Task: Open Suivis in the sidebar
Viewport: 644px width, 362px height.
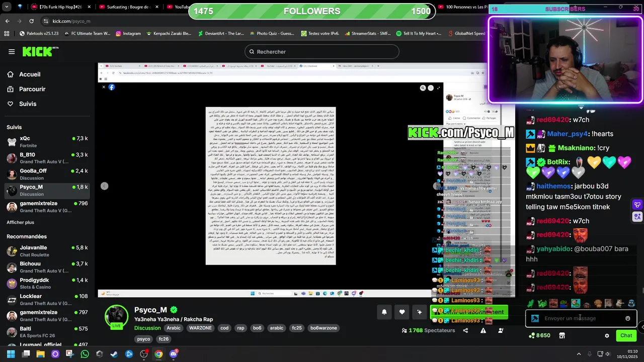Action: click(x=22, y=104)
